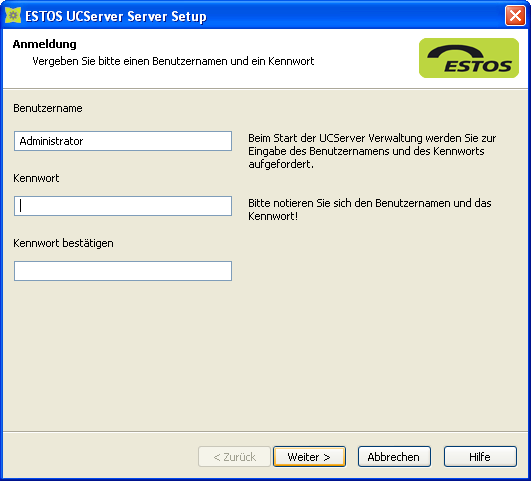Click the setup icon in the title bar
Screen dimensions: 531x481
(x=13, y=16)
